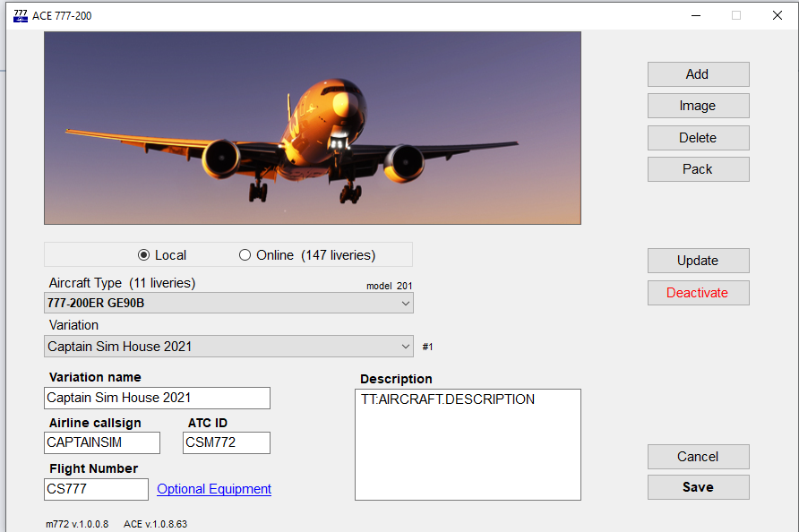Open the Variation dropdown list

[x=229, y=347]
